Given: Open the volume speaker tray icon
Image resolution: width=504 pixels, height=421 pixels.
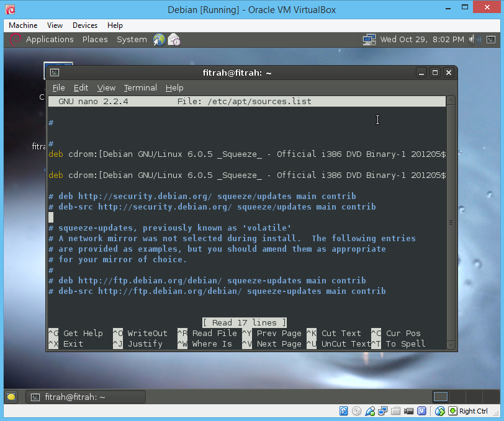Looking at the screenshot, I should [474, 40].
